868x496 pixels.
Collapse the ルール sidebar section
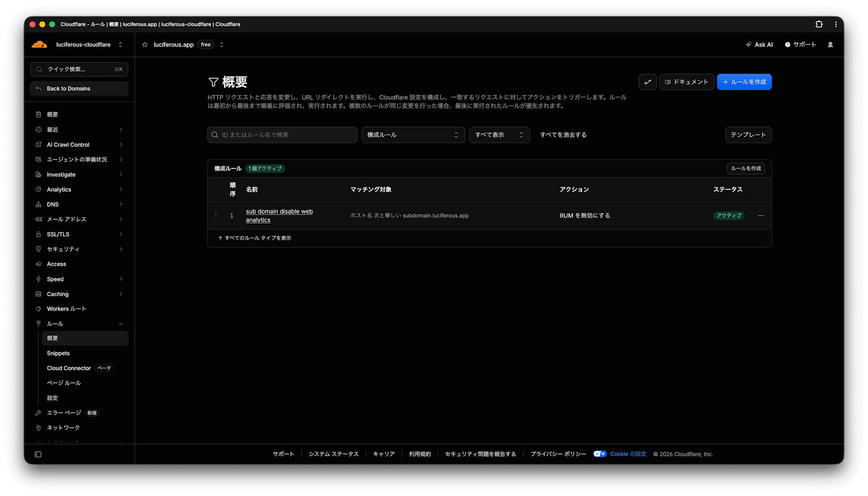(x=121, y=324)
